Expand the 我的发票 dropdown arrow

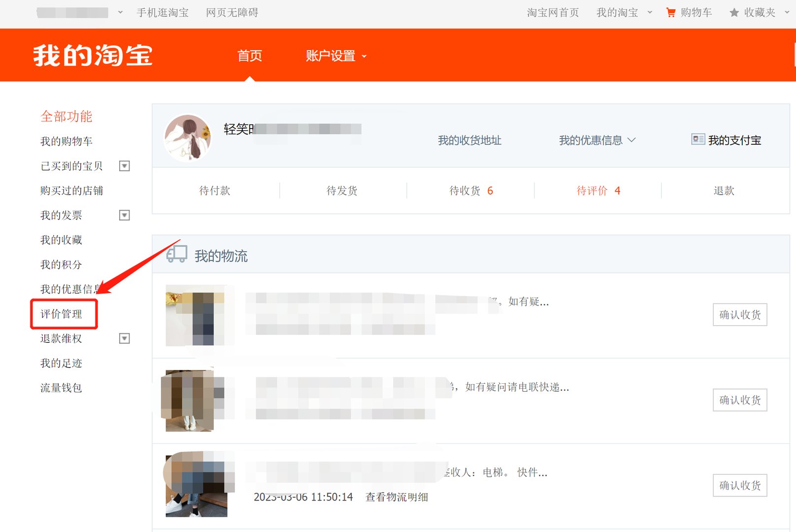tap(124, 215)
